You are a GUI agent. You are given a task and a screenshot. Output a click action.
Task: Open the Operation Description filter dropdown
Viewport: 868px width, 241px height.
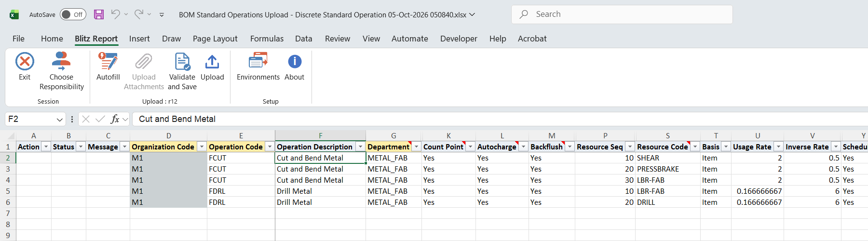pos(360,147)
